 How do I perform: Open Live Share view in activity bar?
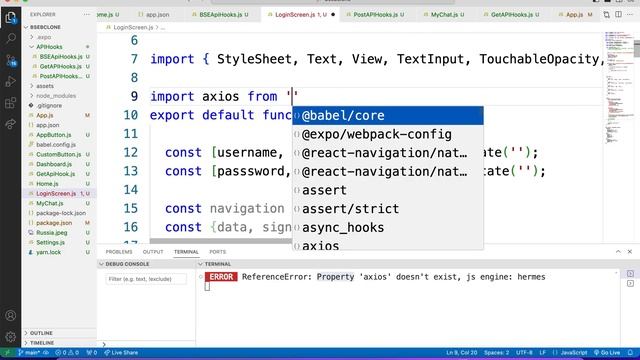coord(11,124)
